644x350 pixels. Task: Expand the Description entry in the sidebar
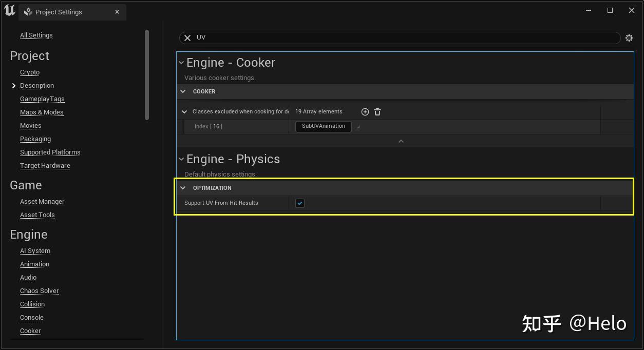point(14,85)
